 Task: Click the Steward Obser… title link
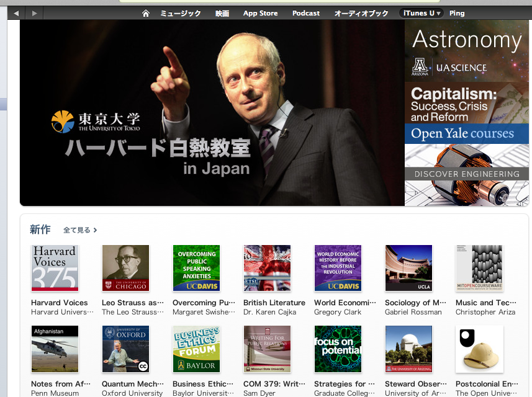[x=416, y=384]
